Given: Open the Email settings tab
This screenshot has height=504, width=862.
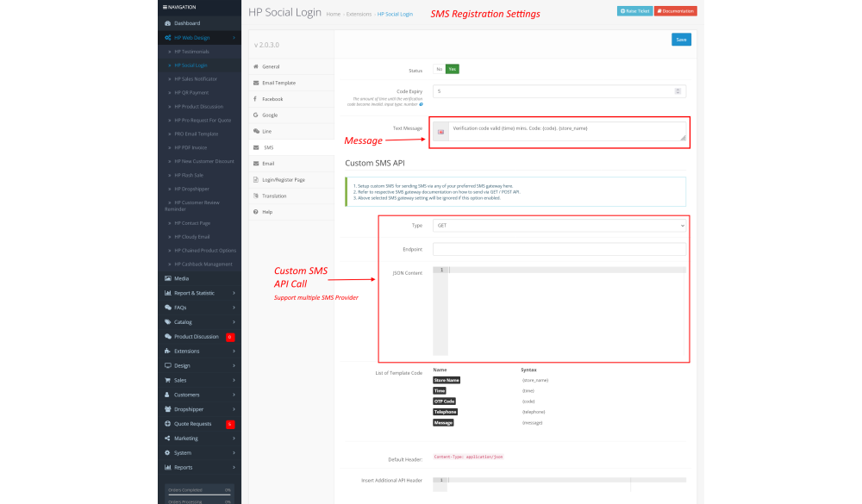Looking at the screenshot, I should (x=291, y=164).
